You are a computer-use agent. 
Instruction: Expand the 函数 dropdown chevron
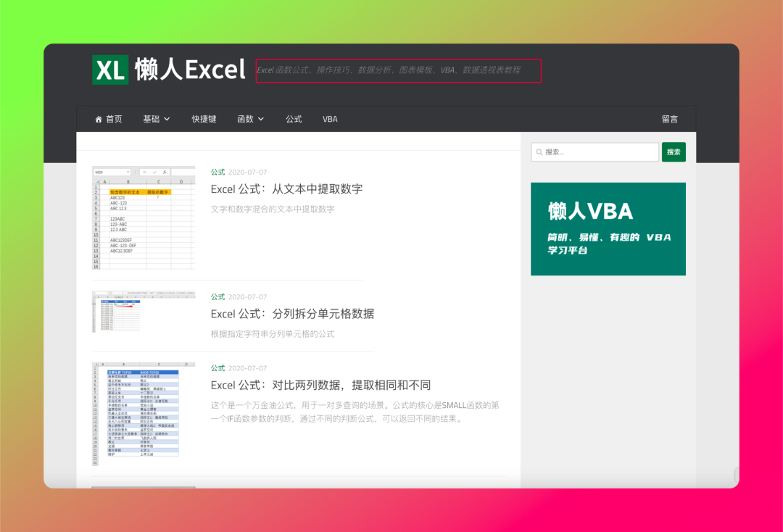(261, 120)
